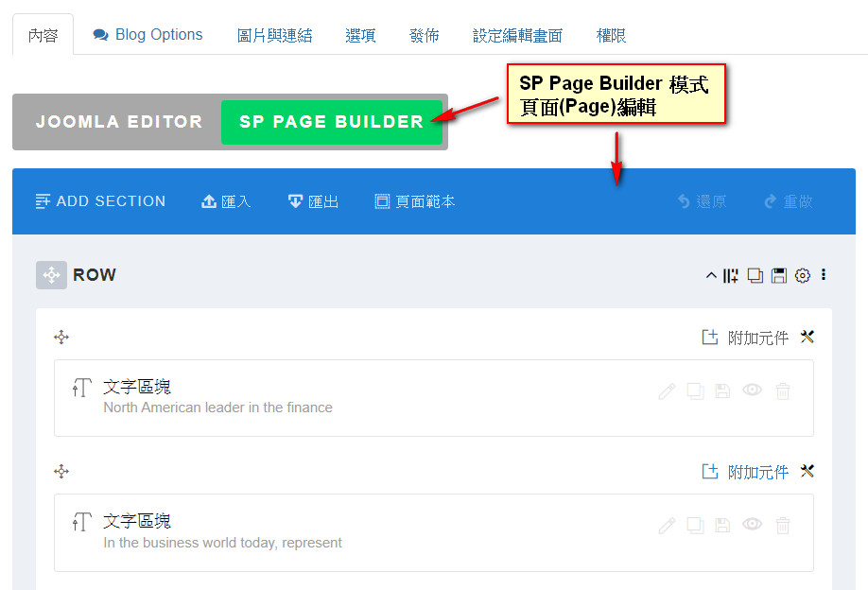Click 匯出 (export) button
The image size is (868, 590).
tap(313, 201)
